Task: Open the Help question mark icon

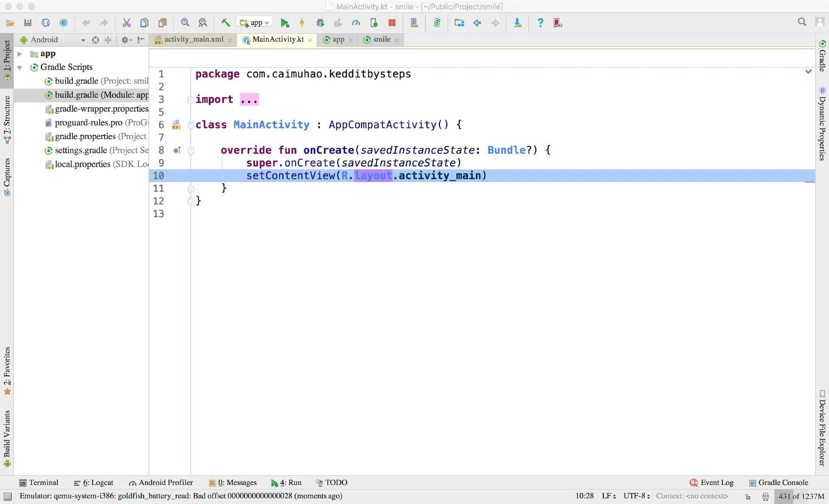Action: (540, 23)
